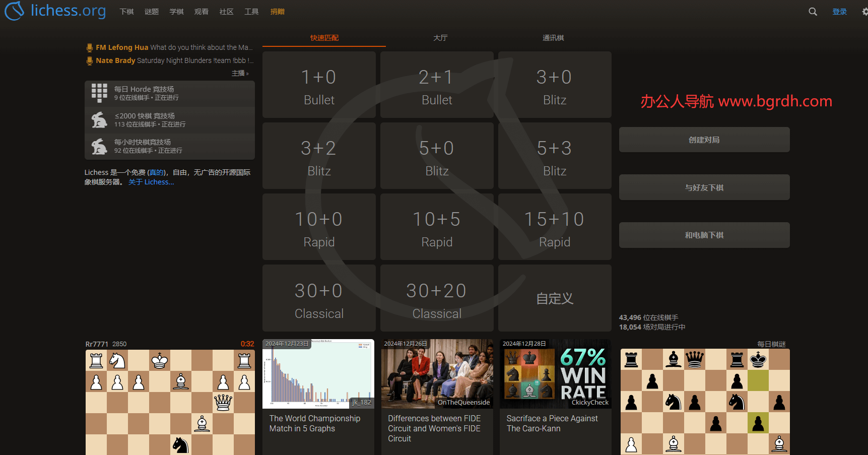Expand the 主播 more streamers link
The height and width of the screenshot is (455, 868).
pyautogui.click(x=240, y=74)
